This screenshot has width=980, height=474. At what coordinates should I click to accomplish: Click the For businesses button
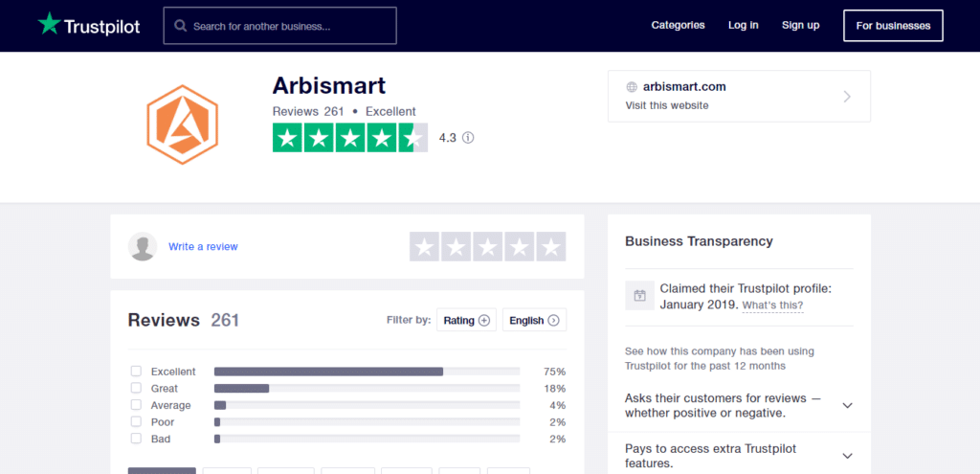pyautogui.click(x=893, y=26)
